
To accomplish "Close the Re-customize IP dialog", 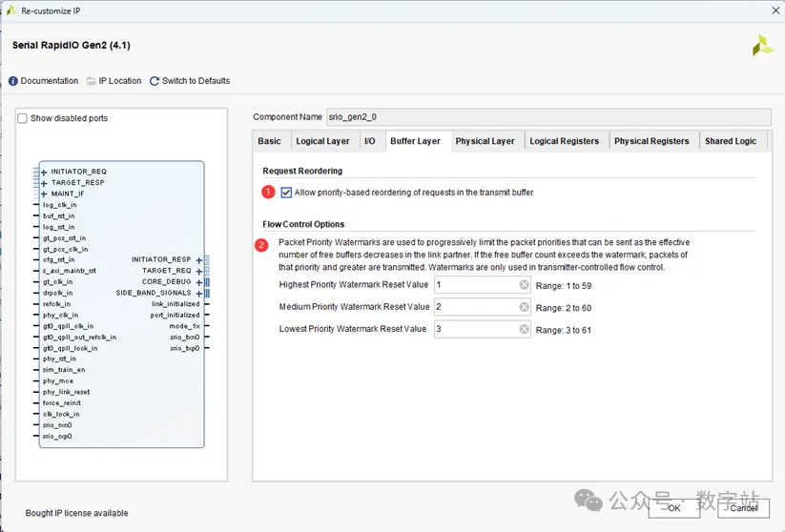I will 775,10.
